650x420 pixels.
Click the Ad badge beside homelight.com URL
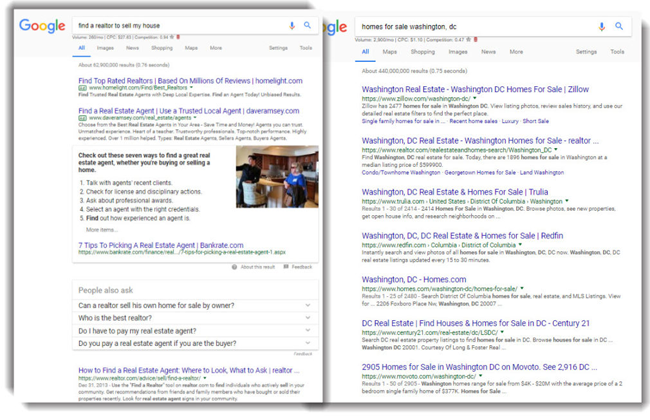pyautogui.click(x=82, y=88)
